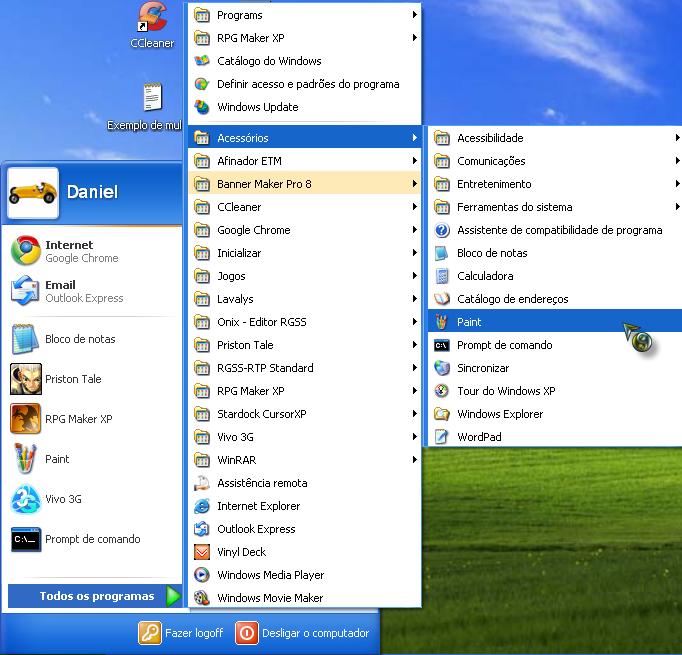The height and width of the screenshot is (655, 682).
Task: Click the Priston Tale game icon
Action: point(26,379)
